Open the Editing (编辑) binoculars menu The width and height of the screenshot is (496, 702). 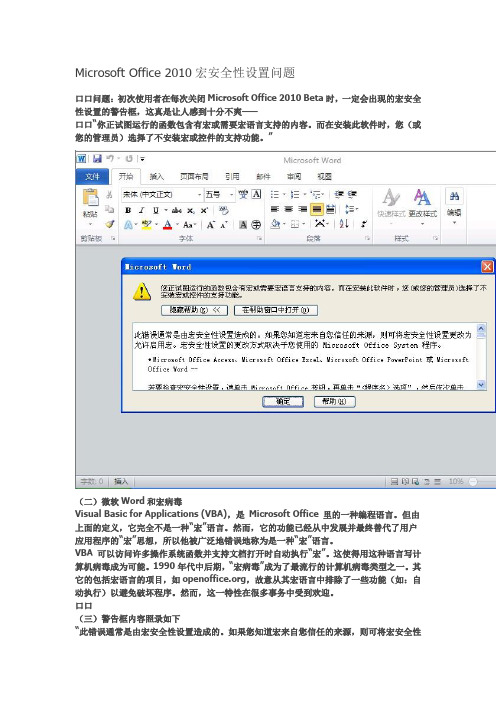(454, 205)
